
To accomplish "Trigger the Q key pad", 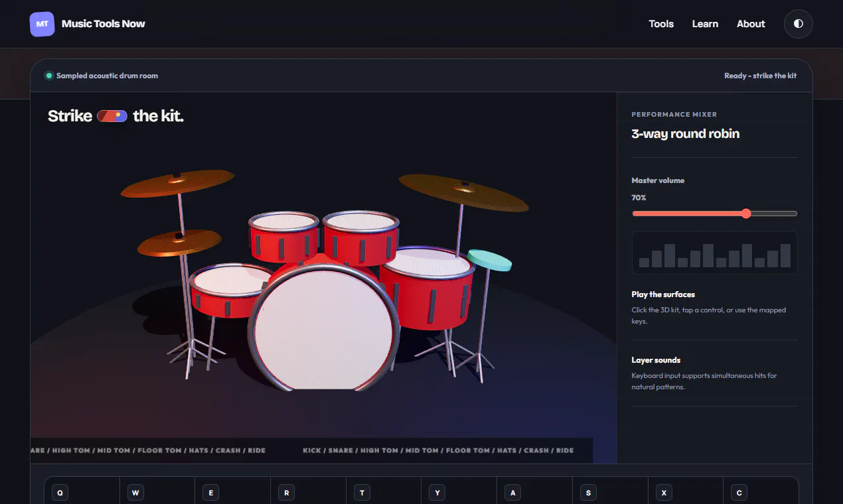I will (82, 491).
